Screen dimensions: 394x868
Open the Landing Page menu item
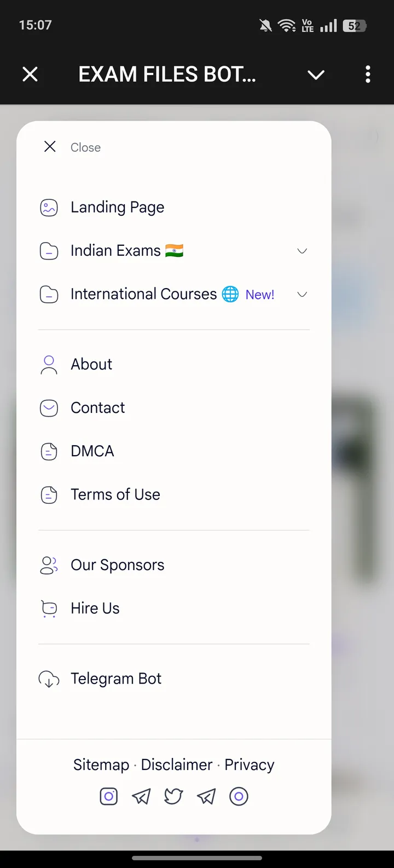click(x=117, y=208)
